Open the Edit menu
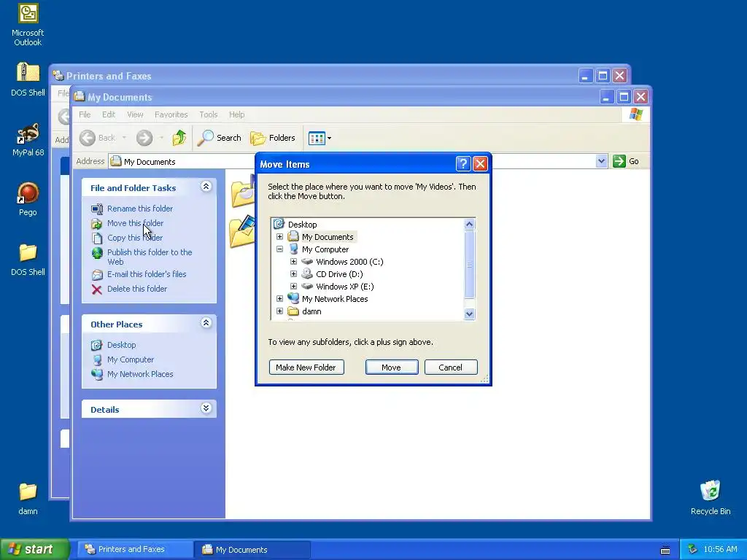Viewport: 747px width, 560px height. coord(109,114)
